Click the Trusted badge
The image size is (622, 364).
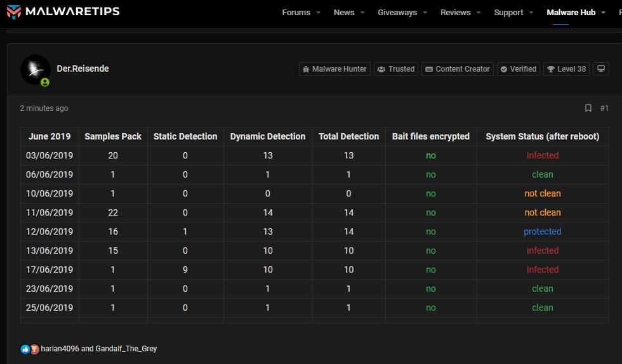click(396, 69)
